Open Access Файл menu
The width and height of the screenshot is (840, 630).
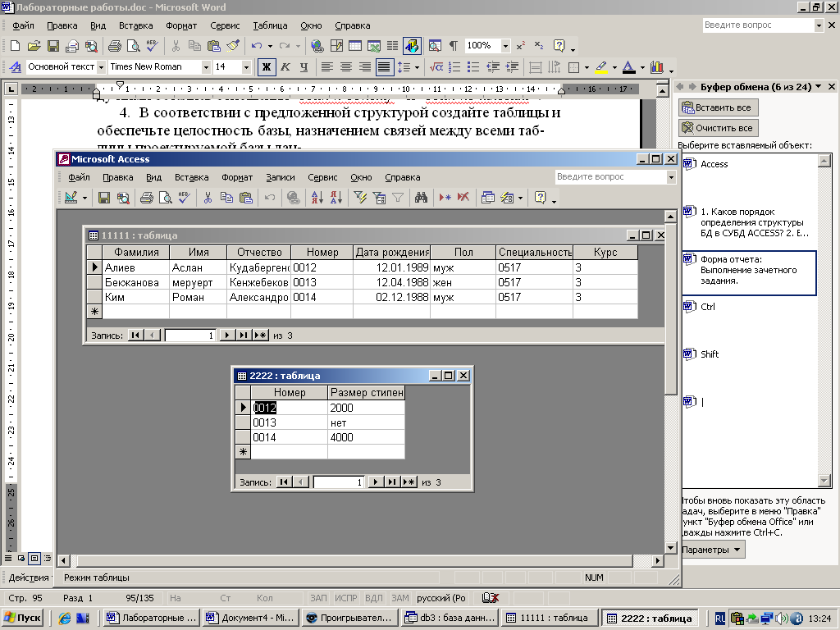point(79,177)
